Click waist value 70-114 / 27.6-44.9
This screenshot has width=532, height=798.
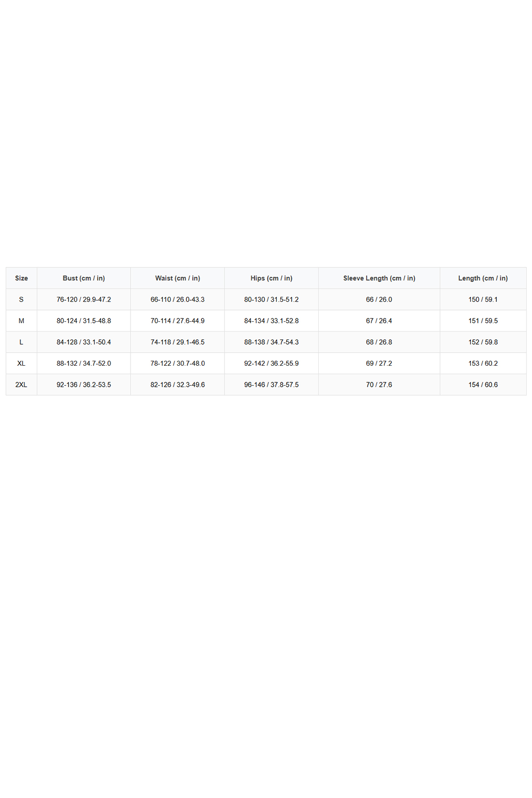point(177,321)
